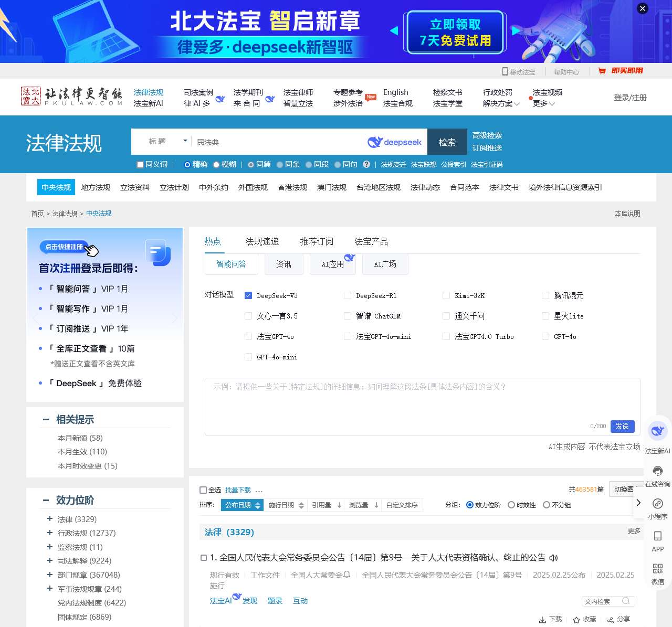Click the magnifier in 文内检索 box
Screen dimensions: 672x627
click(626, 601)
